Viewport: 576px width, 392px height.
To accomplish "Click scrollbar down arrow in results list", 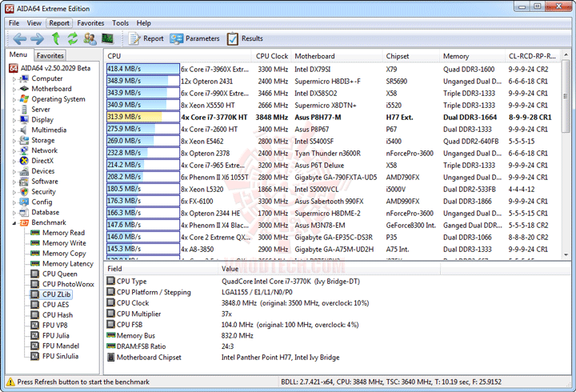I will pos(566,255).
